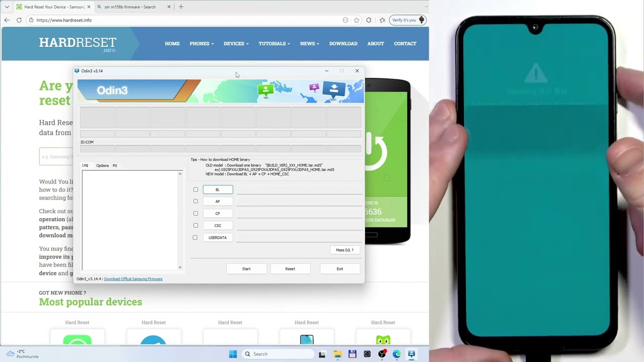Select modem file using CP button
The height and width of the screenshot is (362, 644).
coord(218,213)
